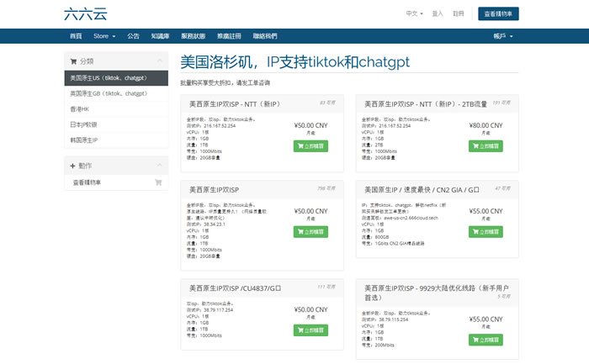Open 服務狀態 in the navigation bar
This screenshot has width=589, height=364.
pyautogui.click(x=193, y=36)
